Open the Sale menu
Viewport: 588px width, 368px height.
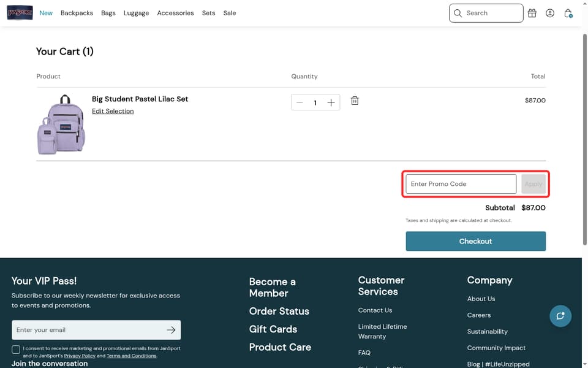point(230,13)
